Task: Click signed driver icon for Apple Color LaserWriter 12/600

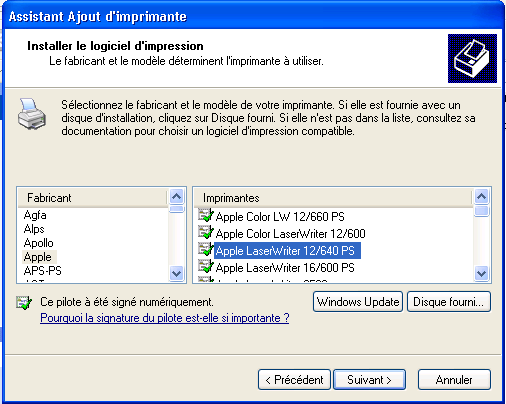Action: click(x=205, y=232)
